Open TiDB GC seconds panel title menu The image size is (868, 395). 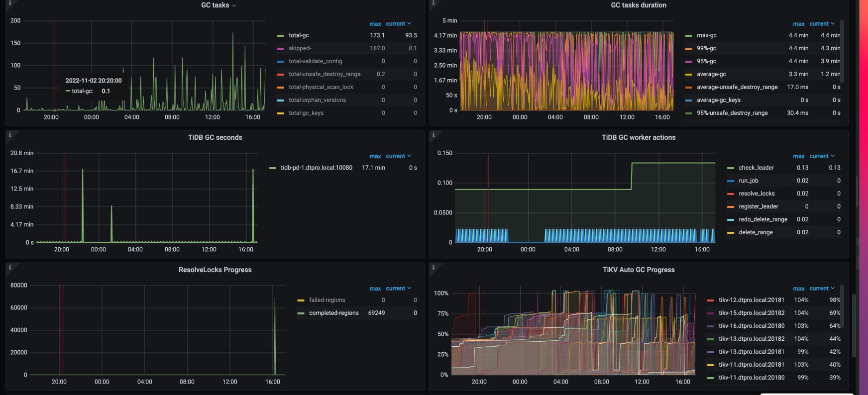point(215,137)
